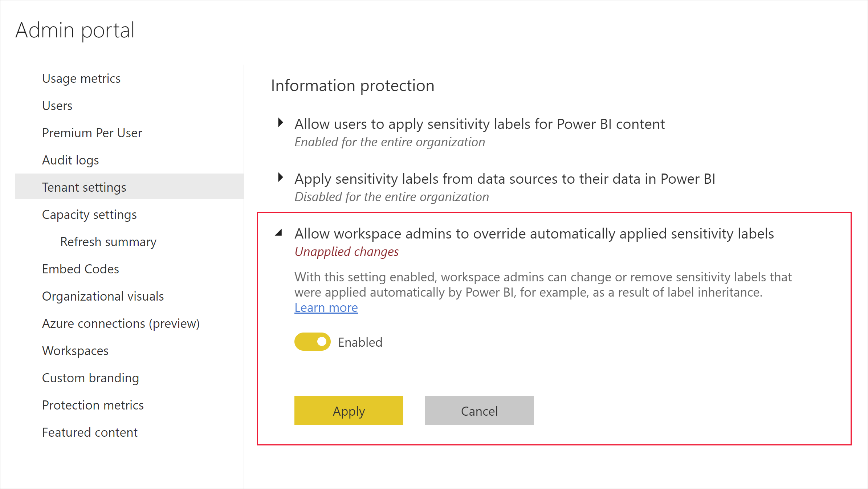Click the Cancel button to discard changes
Screen dimensions: 868x489
click(x=479, y=411)
